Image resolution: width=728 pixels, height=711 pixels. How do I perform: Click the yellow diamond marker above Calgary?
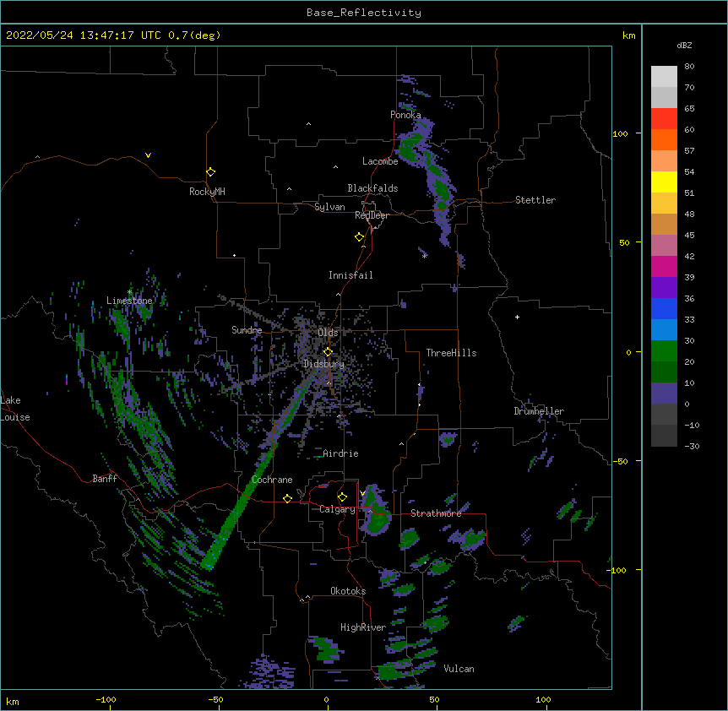pyautogui.click(x=342, y=497)
